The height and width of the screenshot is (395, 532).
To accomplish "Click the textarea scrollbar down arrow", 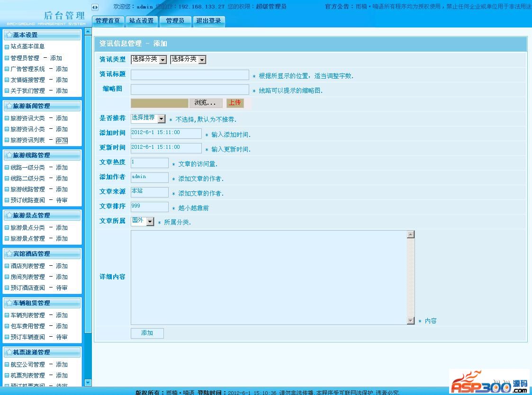I will click(411, 321).
